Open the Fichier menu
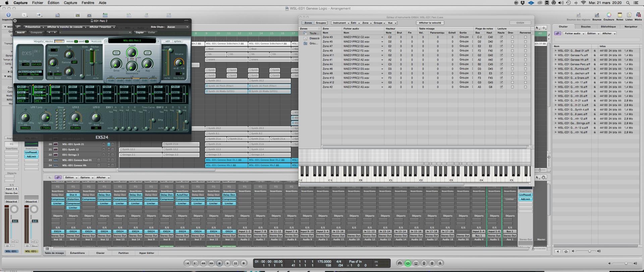This screenshot has width=644, height=272. (x=38, y=3)
